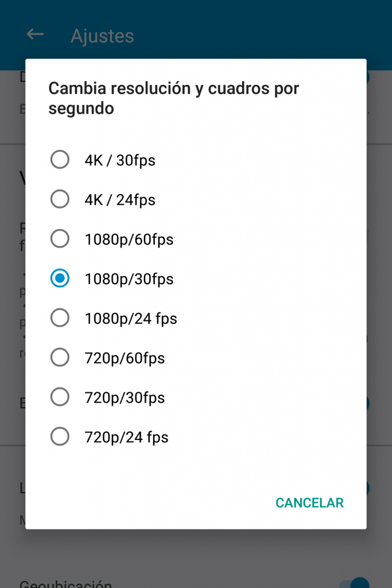Pick the 720p/30fps radio circle
Viewport: 392px width, 588px height.
coord(60,397)
